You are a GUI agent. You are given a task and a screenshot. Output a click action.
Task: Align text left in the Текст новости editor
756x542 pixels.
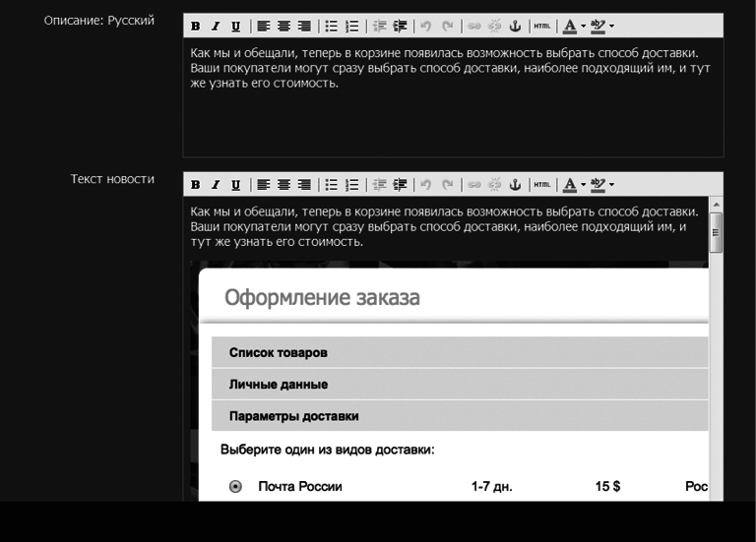[263, 185]
